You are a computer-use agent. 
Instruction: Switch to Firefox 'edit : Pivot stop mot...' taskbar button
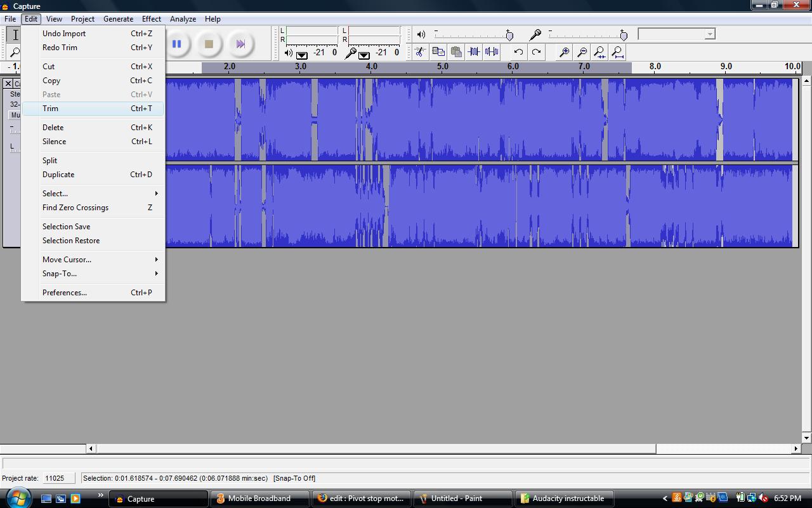(x=361, y=498)
